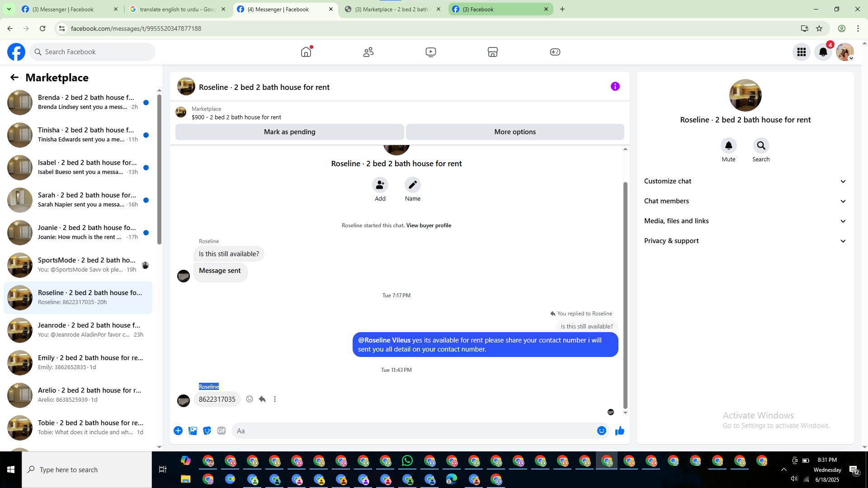
Task: Open the notifications bell
Action: (823, 52)
